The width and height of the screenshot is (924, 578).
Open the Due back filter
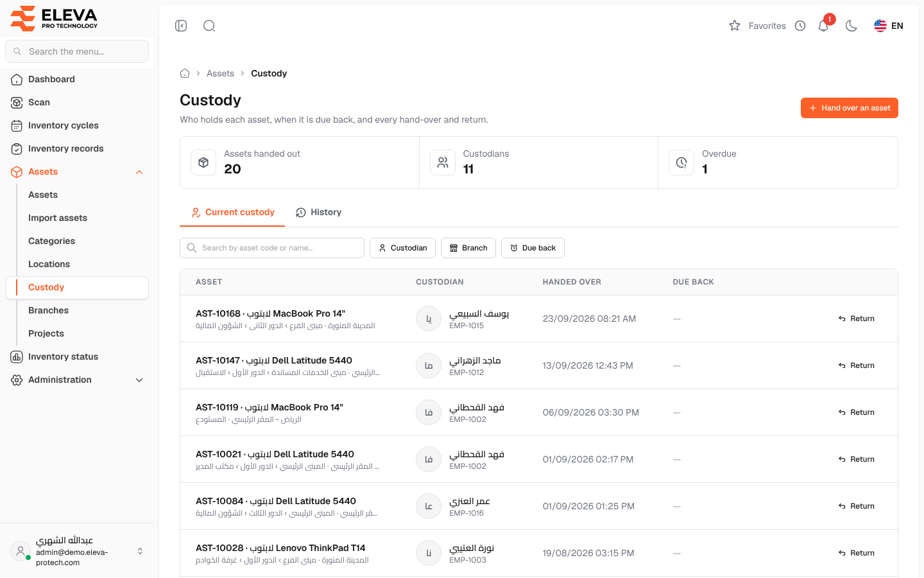(x=533, y=248)
